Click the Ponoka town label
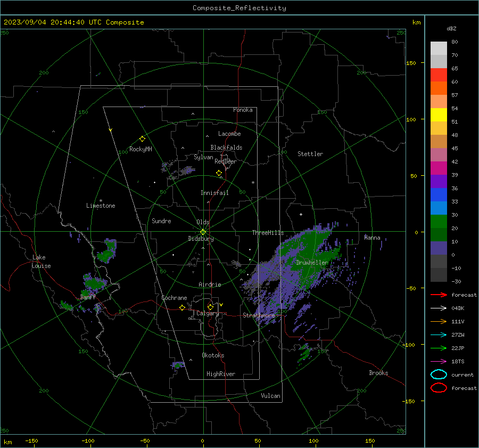Viewport: 479px width, 448px height. (x=243, y=110)
